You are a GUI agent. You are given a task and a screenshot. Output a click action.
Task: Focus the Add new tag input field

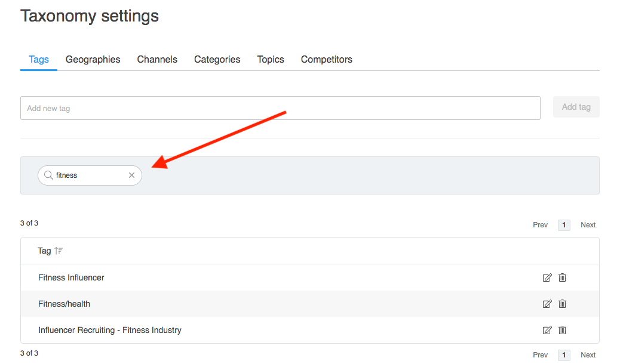click(x=280, y=108)
